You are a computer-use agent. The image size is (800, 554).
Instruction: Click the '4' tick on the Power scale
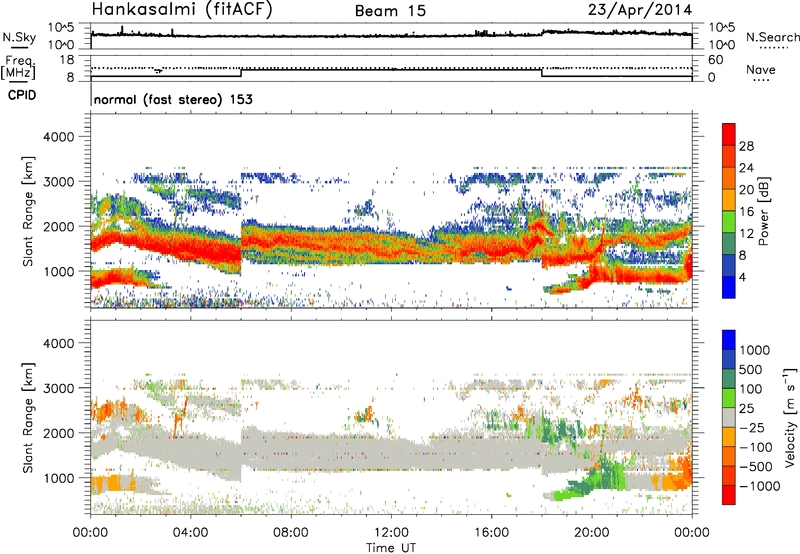742,277
